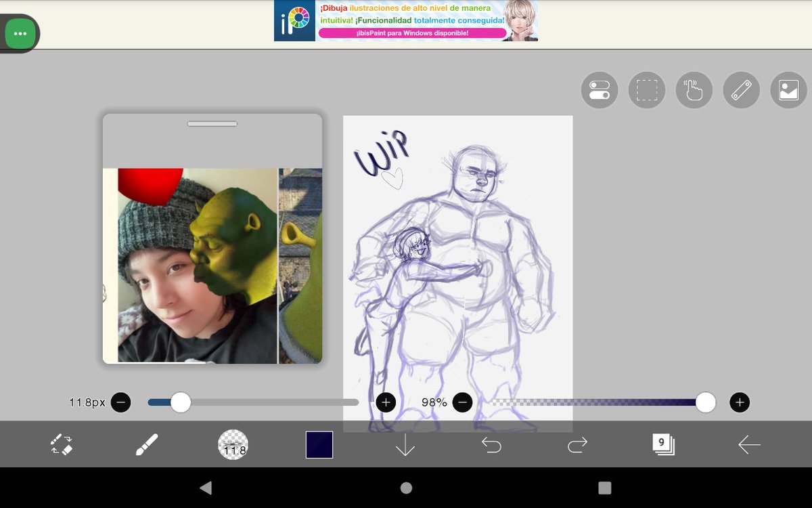Tap the 98% opacity value label
Viewport: 812px width, 508px height.
click(x=434, y=402)
